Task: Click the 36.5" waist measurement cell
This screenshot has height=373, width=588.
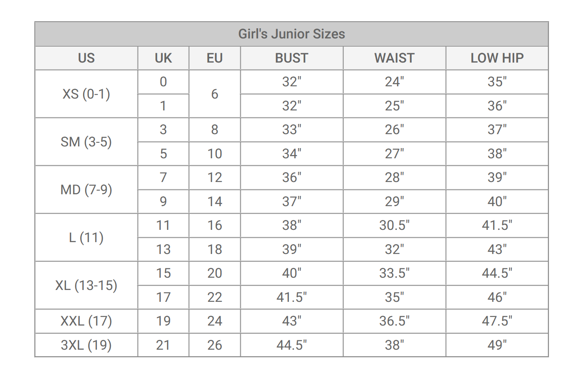Action: click(394, 321)
